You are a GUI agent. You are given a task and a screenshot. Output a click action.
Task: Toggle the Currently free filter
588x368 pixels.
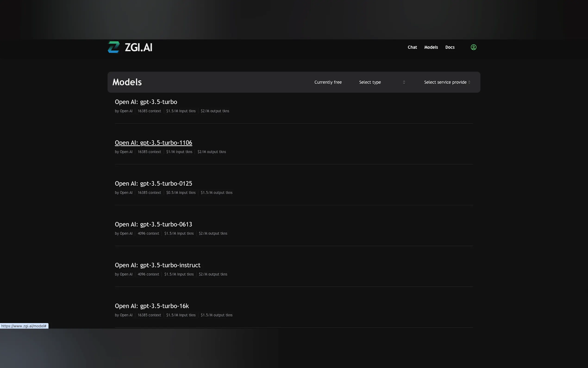pyautogui.click(x=328, y=82)
